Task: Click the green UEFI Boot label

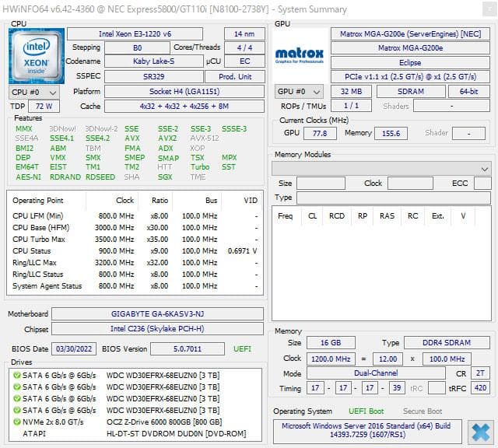Action: pos(366,411)
